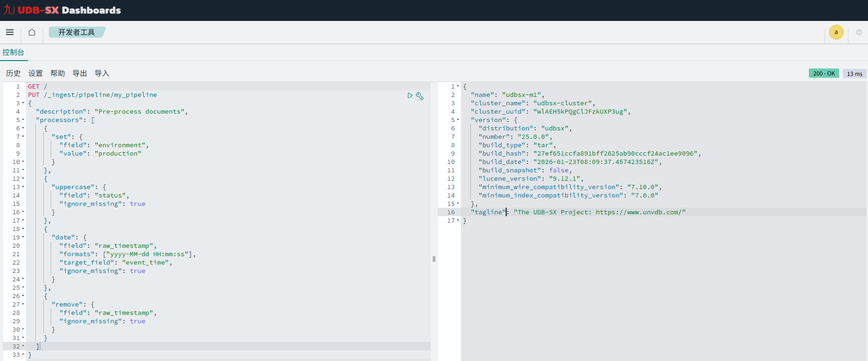The height and width of the screenshot is (361, 868).
Task: Click "minimum_wire_compatibility_version" key
Action: pyautogui.click(x=549, y=187)
